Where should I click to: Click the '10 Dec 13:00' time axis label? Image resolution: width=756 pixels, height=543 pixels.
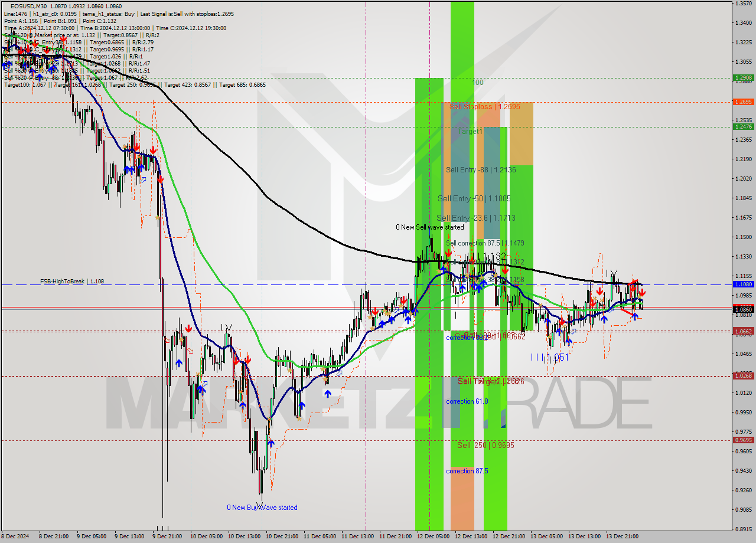243,537
